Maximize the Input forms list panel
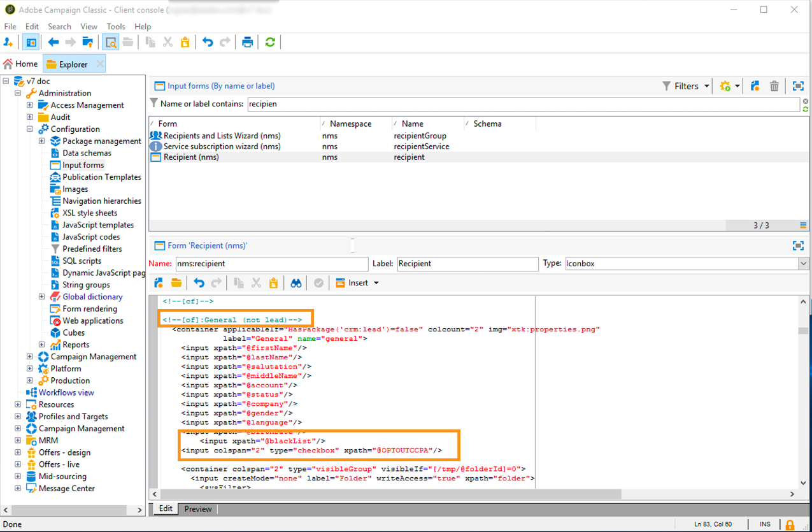 pyautogui.click(x=798, y=86)
